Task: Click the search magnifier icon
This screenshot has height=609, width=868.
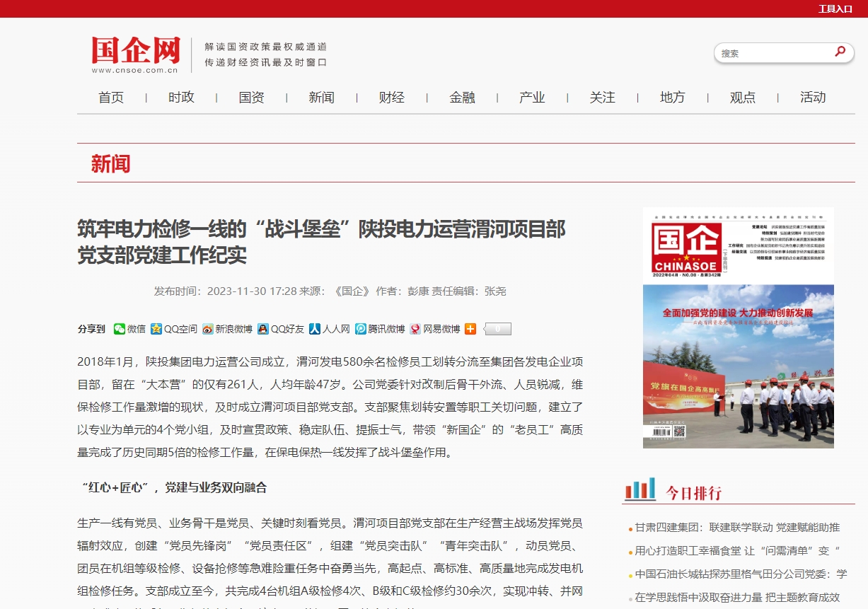Action: pos(840,52)
